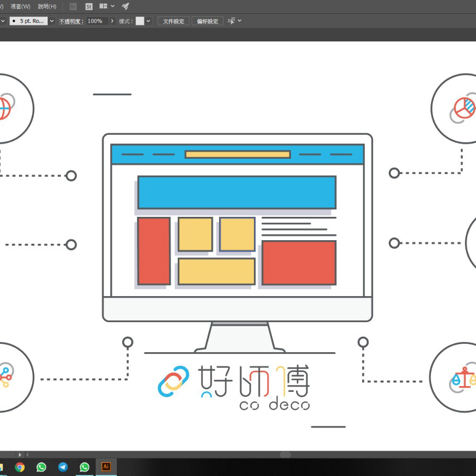Expand the Arrange Documents dropdown arrow
Viewport: 476px width, 476px height.
(x=113, y=6)
